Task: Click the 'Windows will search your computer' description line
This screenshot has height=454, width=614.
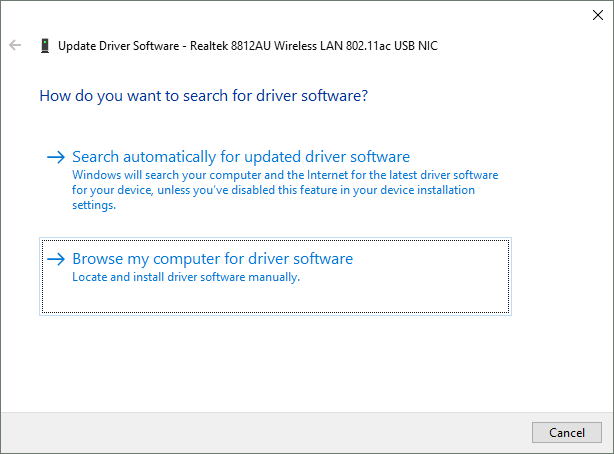Action: [285, 175]
